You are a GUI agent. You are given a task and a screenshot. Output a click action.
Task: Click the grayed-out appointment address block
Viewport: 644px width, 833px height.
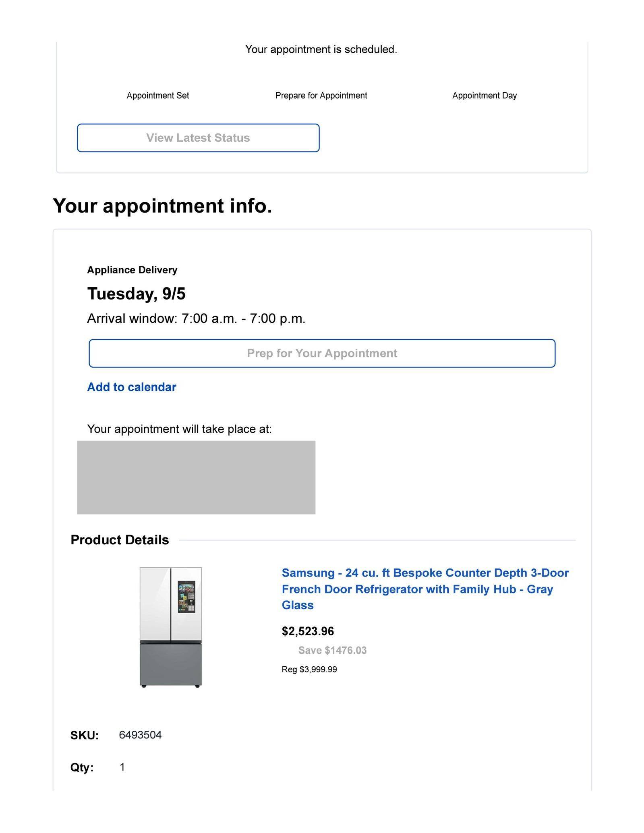(x=196, y=477)
